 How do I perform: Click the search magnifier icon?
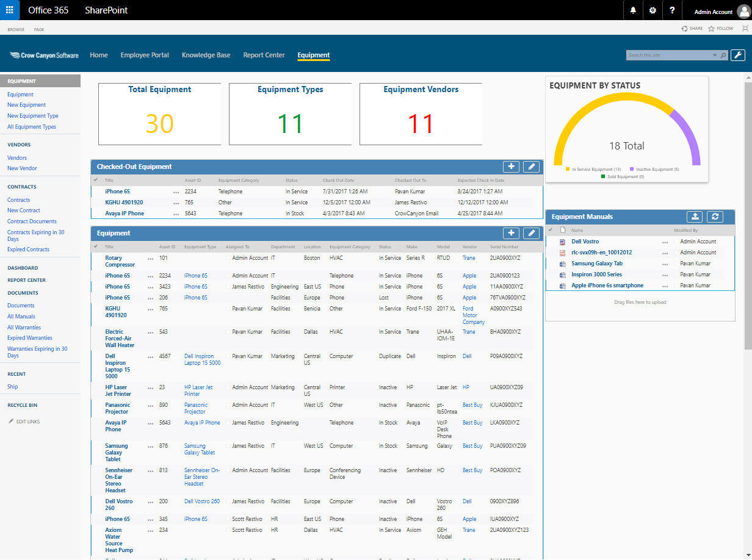click(724, 55)
